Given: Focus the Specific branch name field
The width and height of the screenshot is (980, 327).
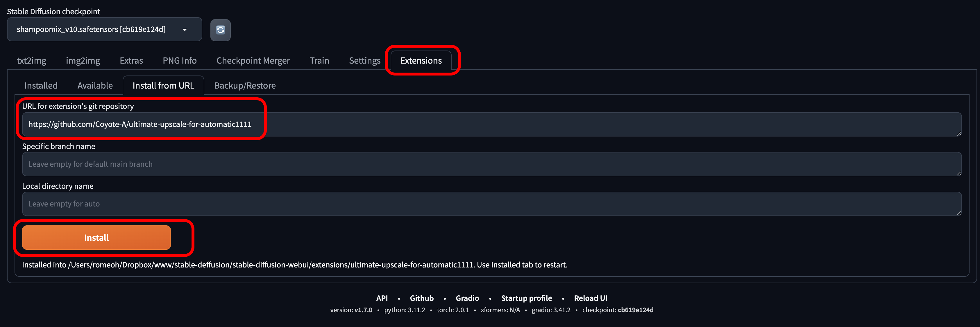Looking at the screenshot, I should tap(491, 164).
